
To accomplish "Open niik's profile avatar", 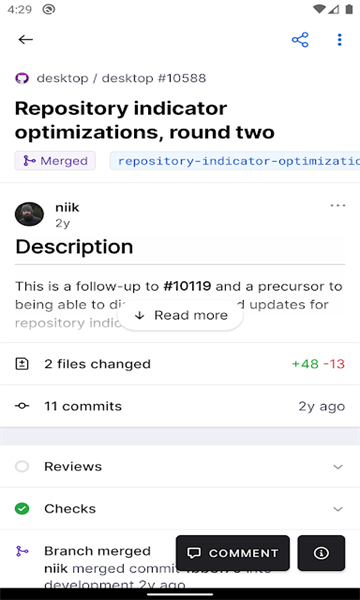I will point(29,214).
